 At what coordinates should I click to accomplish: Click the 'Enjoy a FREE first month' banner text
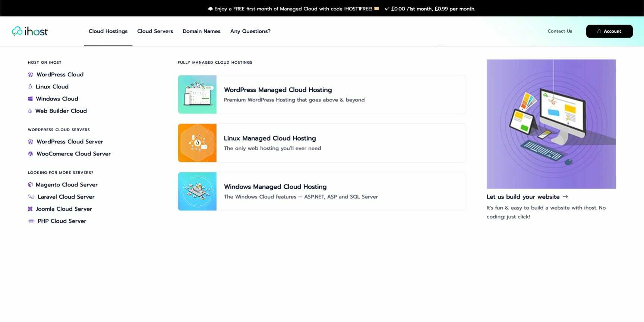[293, 9]
